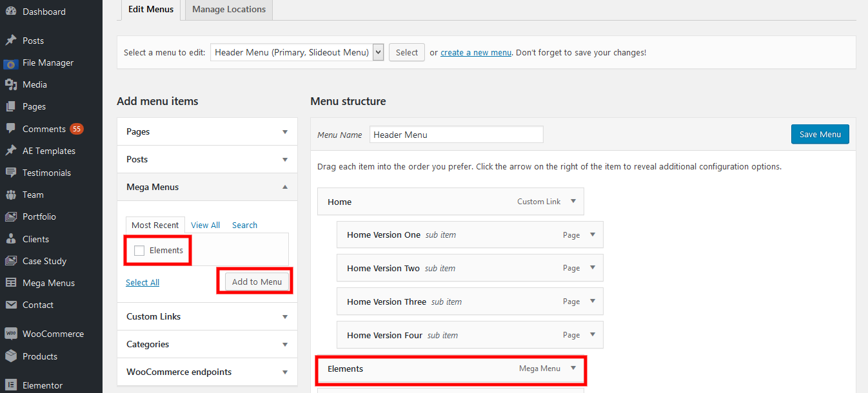Expand Home Version One item options
This screenshot has height=393, width=868.
tap(593, 235)
